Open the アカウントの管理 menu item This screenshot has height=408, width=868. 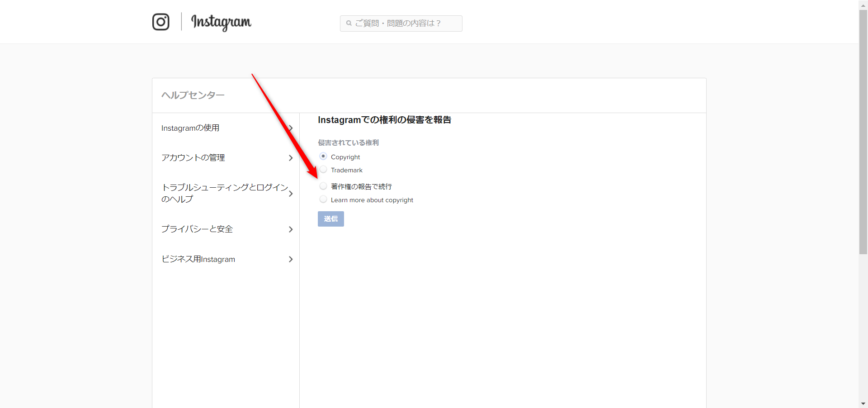pyautogui.click(x=193, y=157)
